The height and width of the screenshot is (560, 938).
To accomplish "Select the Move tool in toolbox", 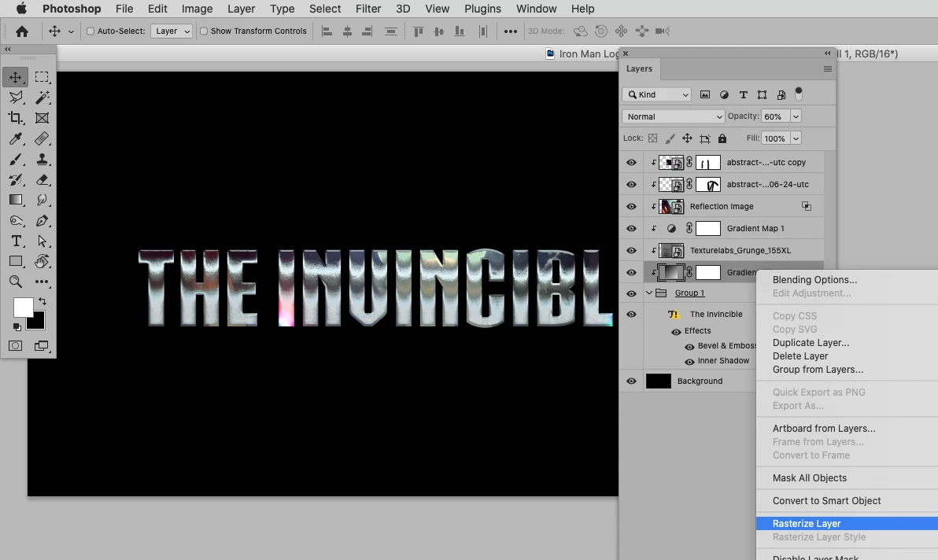I will point(16,77).
